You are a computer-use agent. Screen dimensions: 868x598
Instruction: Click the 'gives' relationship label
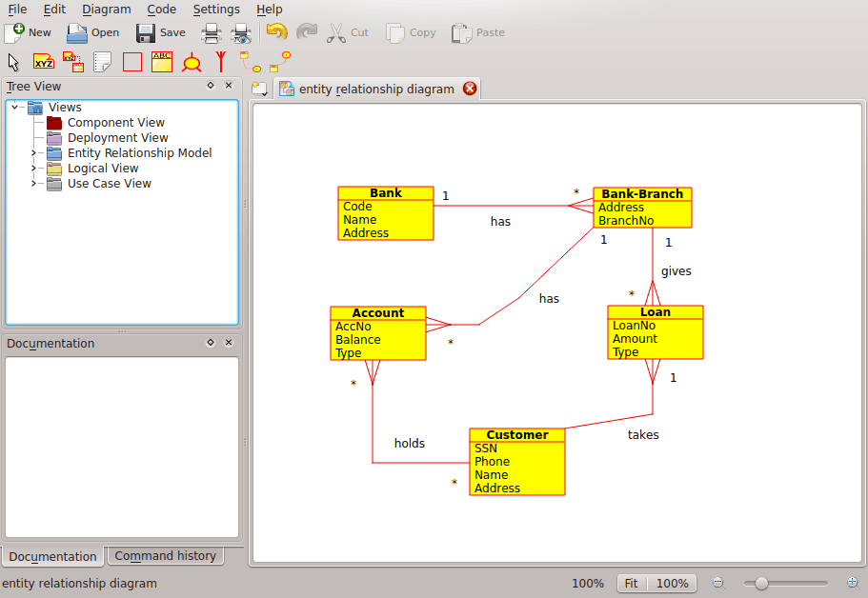click(676, 271)
